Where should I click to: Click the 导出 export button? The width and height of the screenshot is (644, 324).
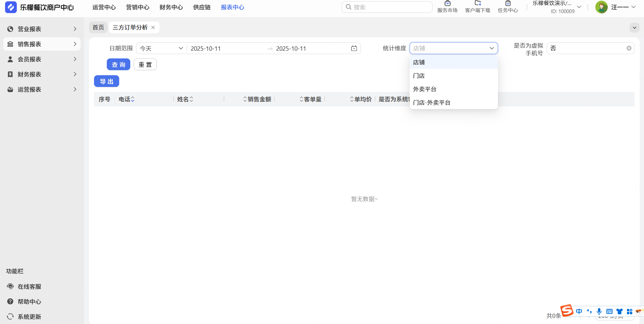coord(106,81)
